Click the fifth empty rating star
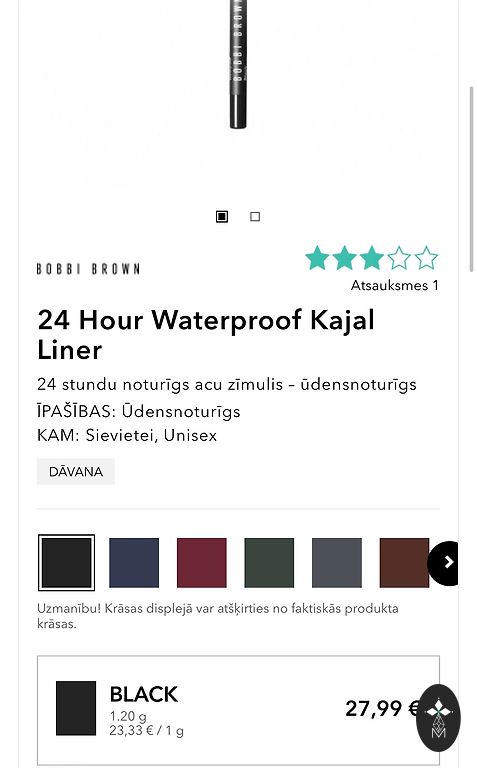Image resolution: width=477 pixels, height=768 pixels. pos(426,258)
